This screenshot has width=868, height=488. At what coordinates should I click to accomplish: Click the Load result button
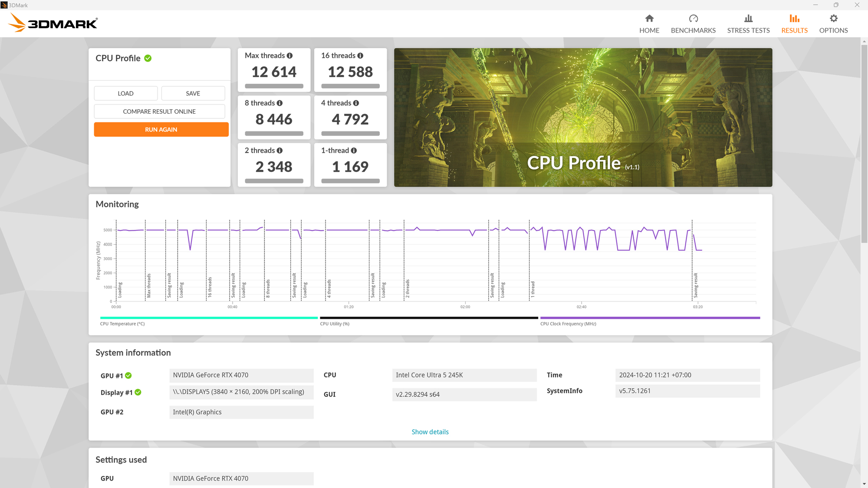coord(125,93)
